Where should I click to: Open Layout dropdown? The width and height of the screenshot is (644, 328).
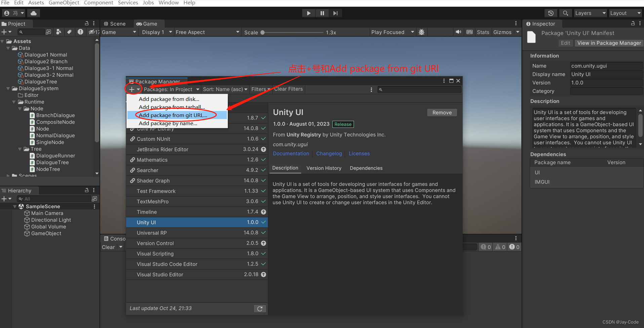tap(626, 13)
